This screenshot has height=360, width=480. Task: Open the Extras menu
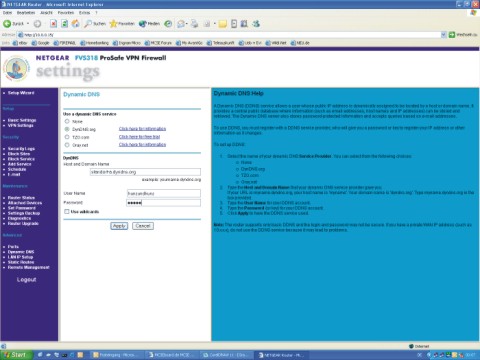tap(85, 13)
